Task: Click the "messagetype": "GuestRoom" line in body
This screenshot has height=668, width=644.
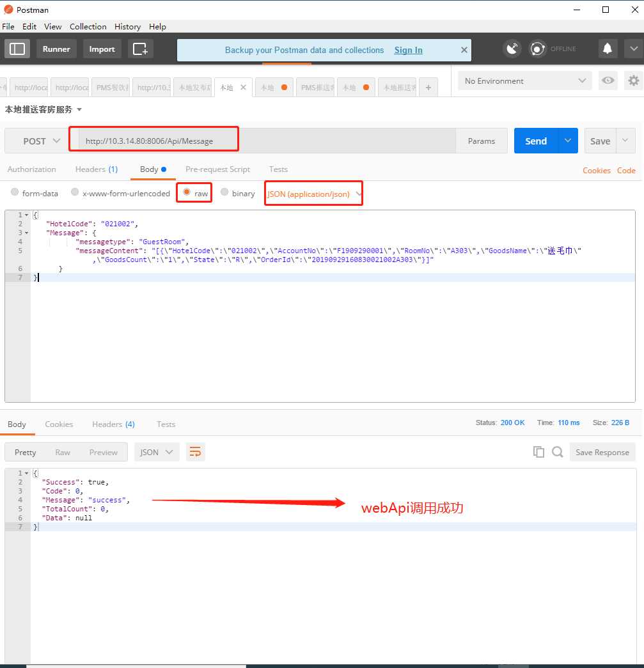Action: (132, 242)
